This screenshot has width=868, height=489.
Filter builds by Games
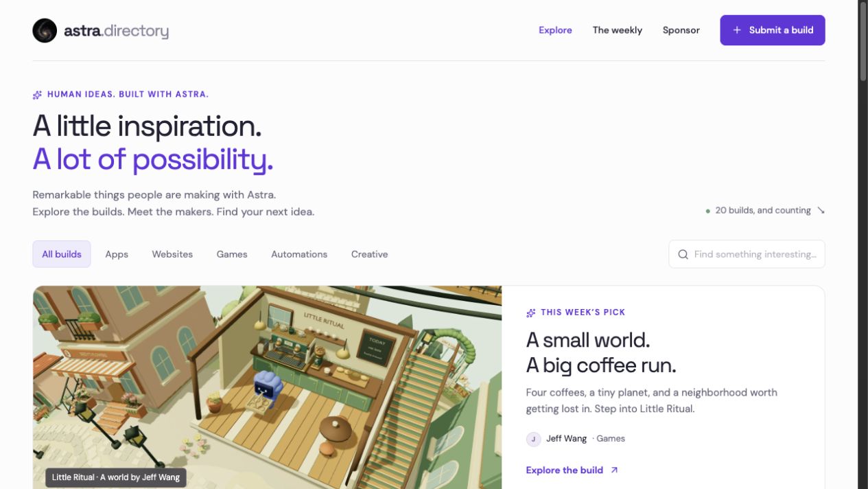tap(232, 254)
